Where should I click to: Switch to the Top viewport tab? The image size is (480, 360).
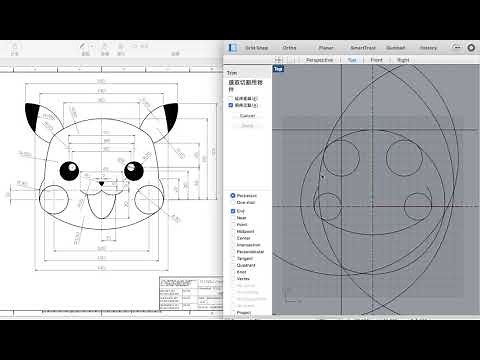352,60
